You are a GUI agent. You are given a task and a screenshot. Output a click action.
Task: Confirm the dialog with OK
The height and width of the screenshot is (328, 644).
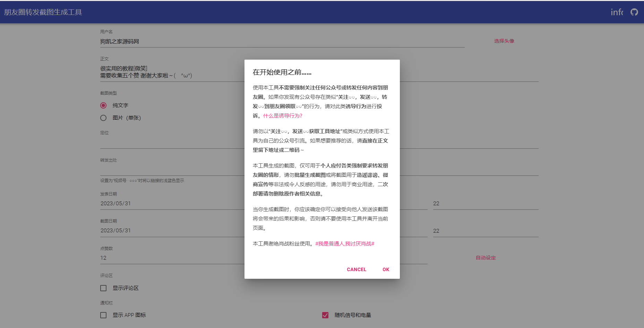tap(386, 269)
